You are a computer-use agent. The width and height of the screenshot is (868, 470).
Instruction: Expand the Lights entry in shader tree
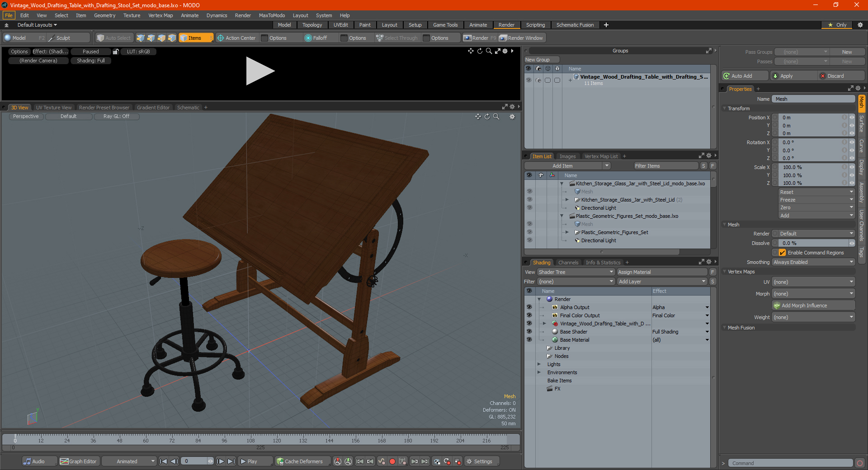tap(539, 364)
